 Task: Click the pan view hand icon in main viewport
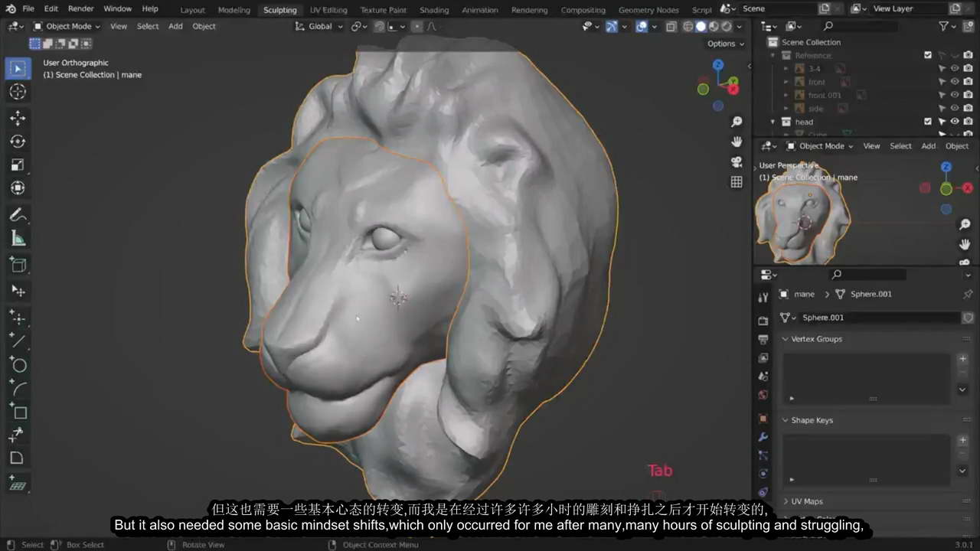(737, 142)
